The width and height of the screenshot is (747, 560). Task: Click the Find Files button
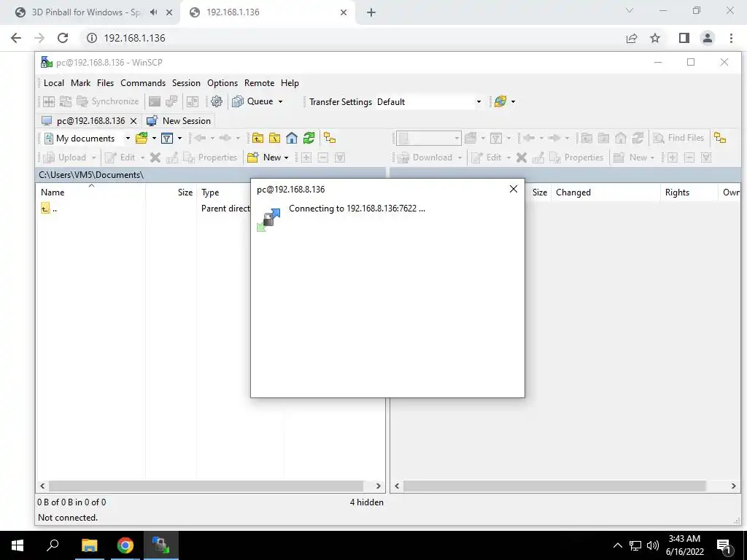[x=679, y=138]
